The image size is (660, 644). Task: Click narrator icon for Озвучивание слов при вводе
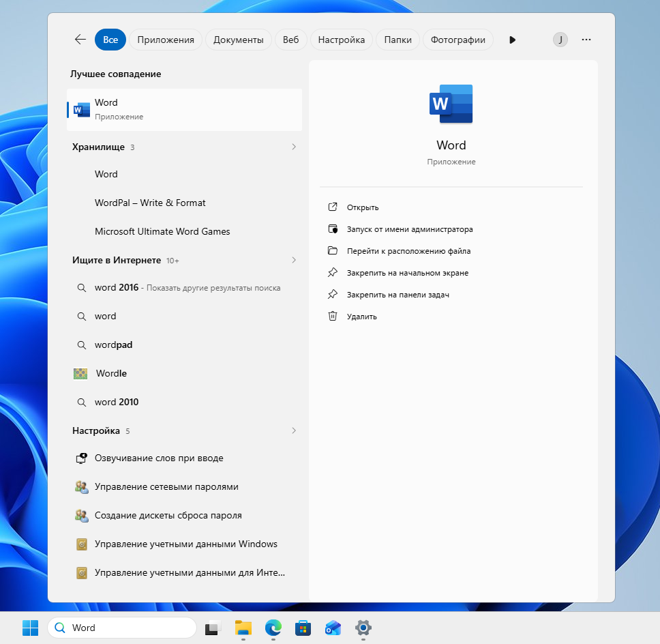tap(82, 458)
